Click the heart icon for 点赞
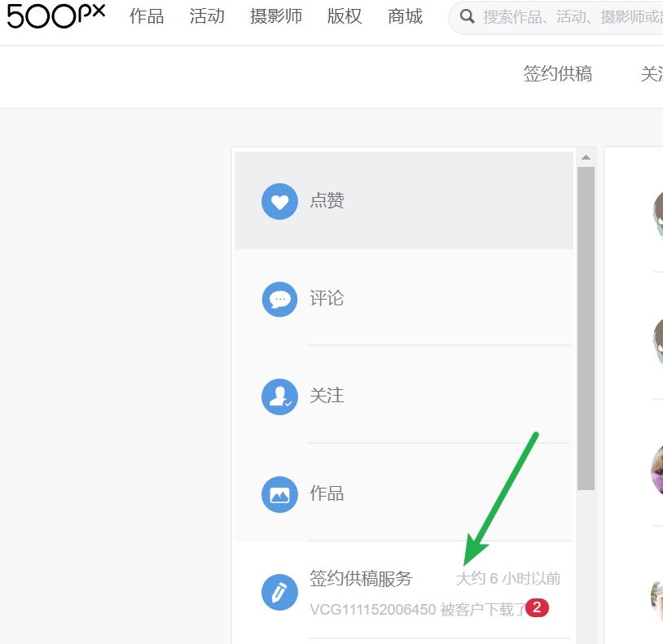Viewport: 663px width, 644px height. point(279,202)
